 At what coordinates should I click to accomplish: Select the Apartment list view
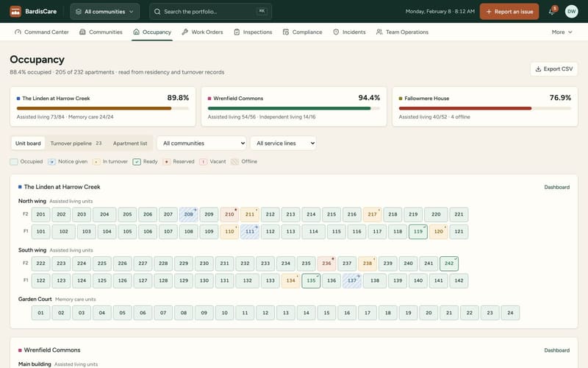(130, 143)
